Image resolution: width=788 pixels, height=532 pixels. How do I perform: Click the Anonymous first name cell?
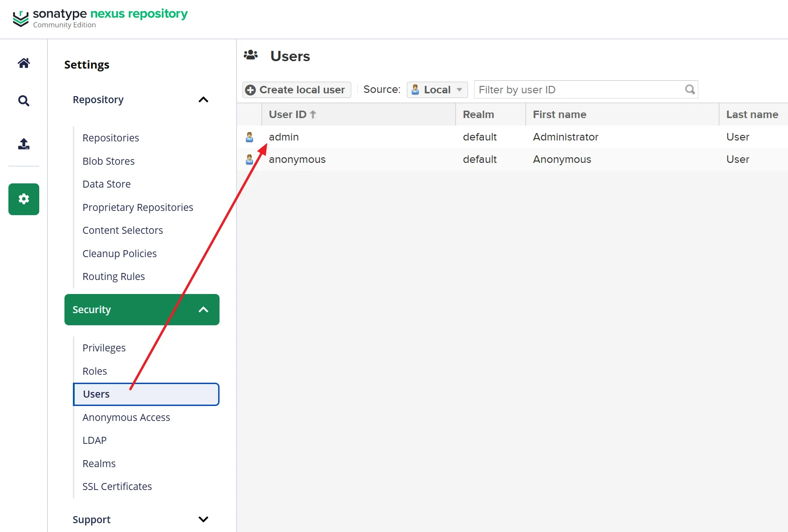562,159
